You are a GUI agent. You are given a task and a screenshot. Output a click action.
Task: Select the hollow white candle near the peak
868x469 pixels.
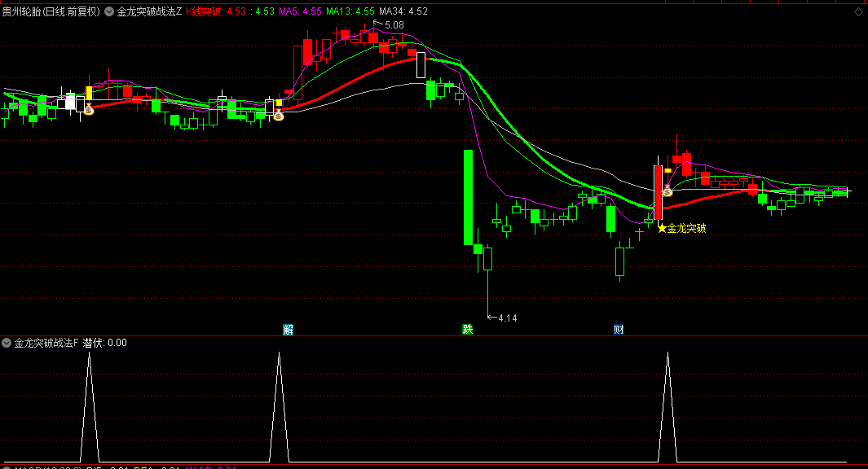tap(421, 65)
